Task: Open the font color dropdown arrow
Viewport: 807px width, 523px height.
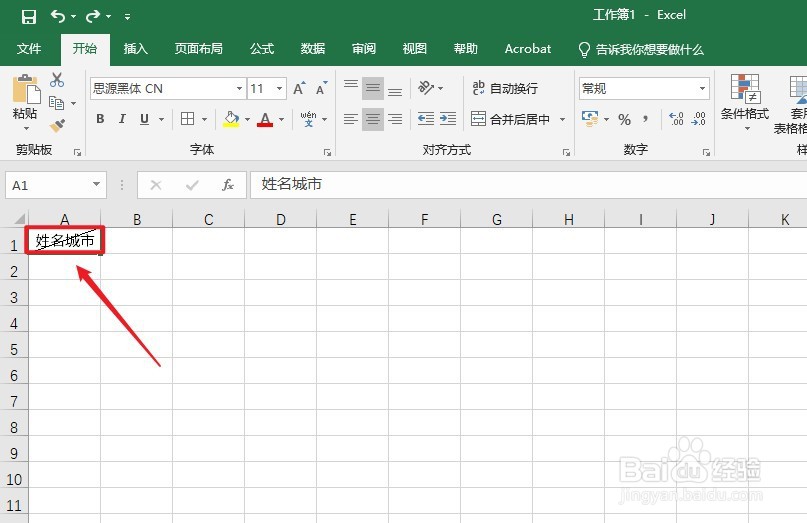Action: pos(282,119)
